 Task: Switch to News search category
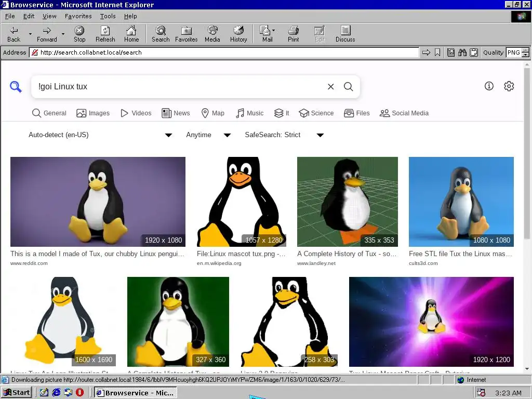tap(176, 113)
